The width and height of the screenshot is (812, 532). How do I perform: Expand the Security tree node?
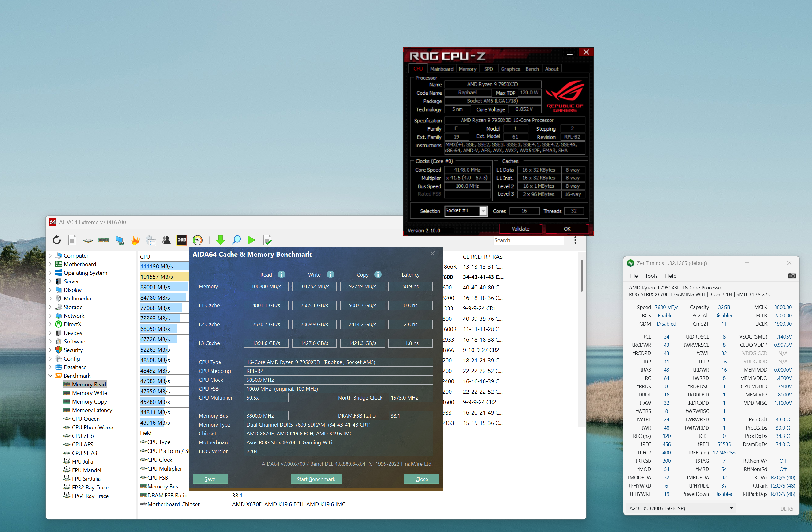point(50,350)
